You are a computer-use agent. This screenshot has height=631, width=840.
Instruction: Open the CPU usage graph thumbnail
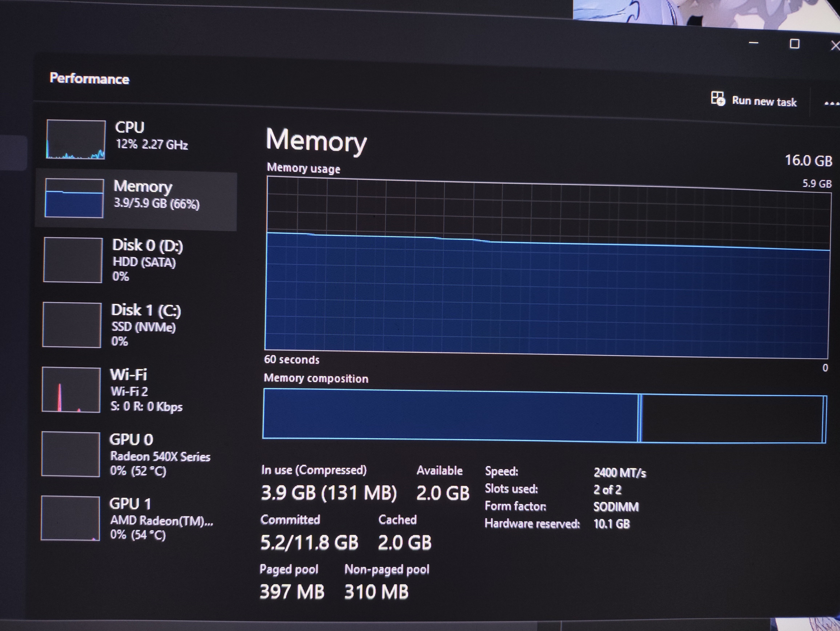[x=76, y=139]
